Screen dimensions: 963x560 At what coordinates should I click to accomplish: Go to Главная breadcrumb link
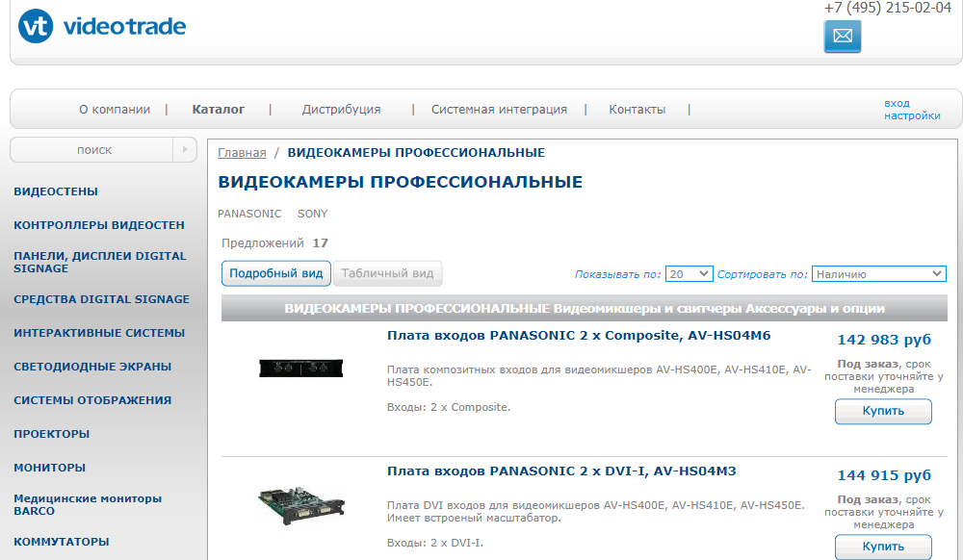(242, 153)
